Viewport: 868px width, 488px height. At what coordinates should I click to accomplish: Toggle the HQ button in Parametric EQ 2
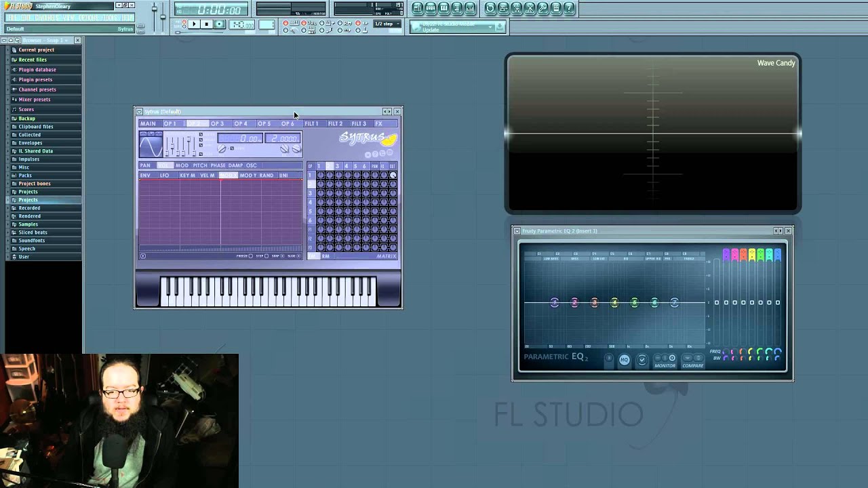click(625, 360)
